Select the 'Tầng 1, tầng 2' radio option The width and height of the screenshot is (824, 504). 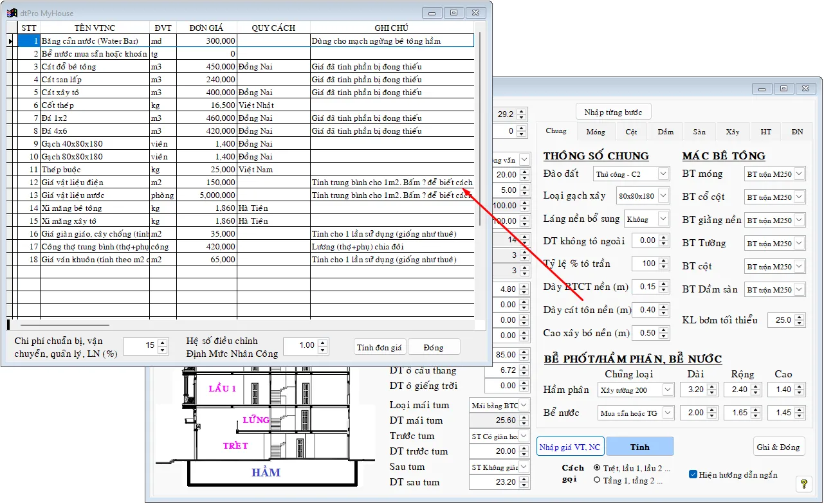click(x=598, y=480)
